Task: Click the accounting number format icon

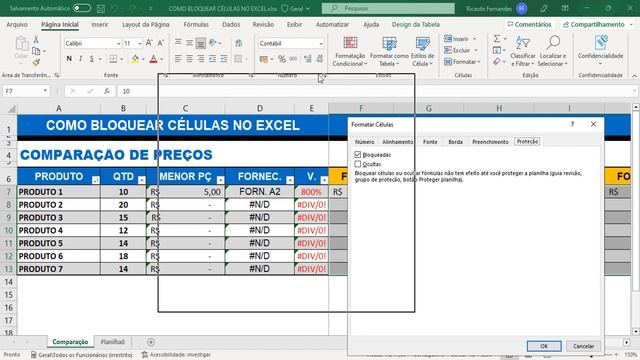Action: pyautogui.click(x=264, y=59)
